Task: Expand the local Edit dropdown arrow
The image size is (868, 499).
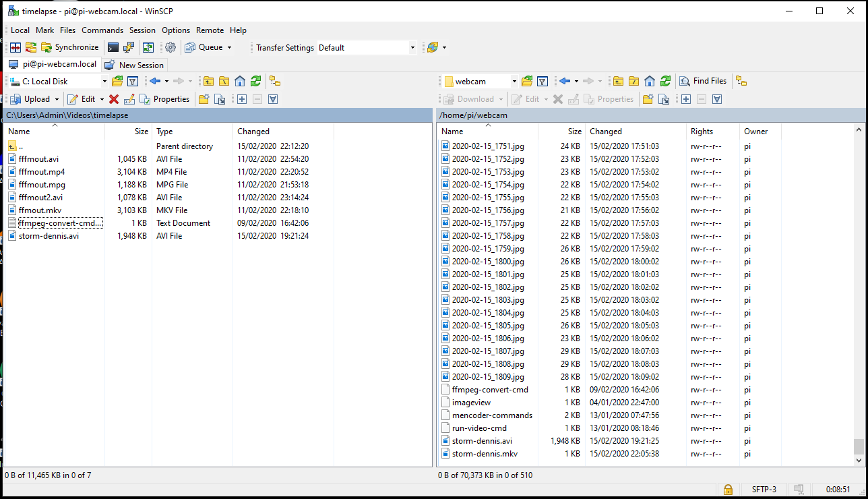Action: coord(102,99)
